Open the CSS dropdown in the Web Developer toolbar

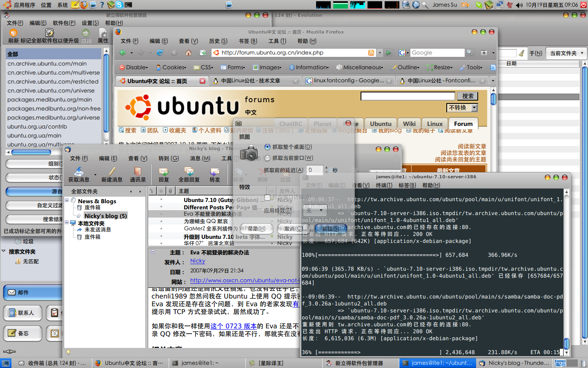[203, 67]
